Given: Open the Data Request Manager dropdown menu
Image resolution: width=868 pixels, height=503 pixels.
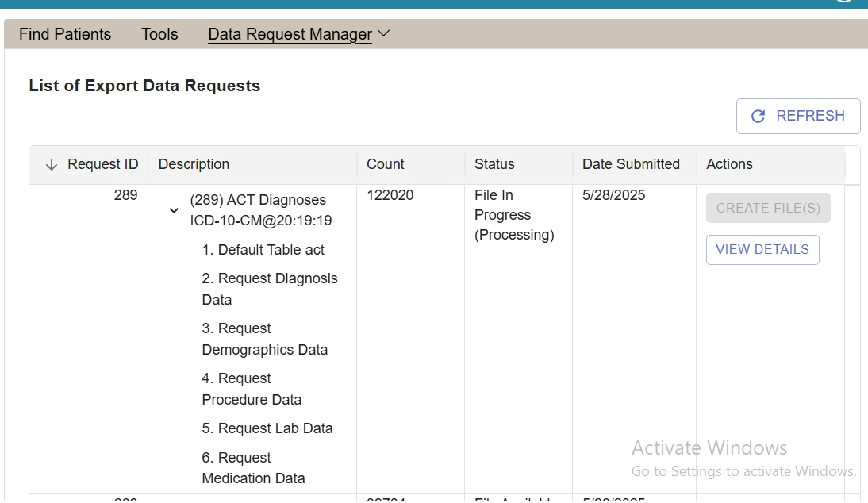Looking at the screenshot, I should click(298, 34).
